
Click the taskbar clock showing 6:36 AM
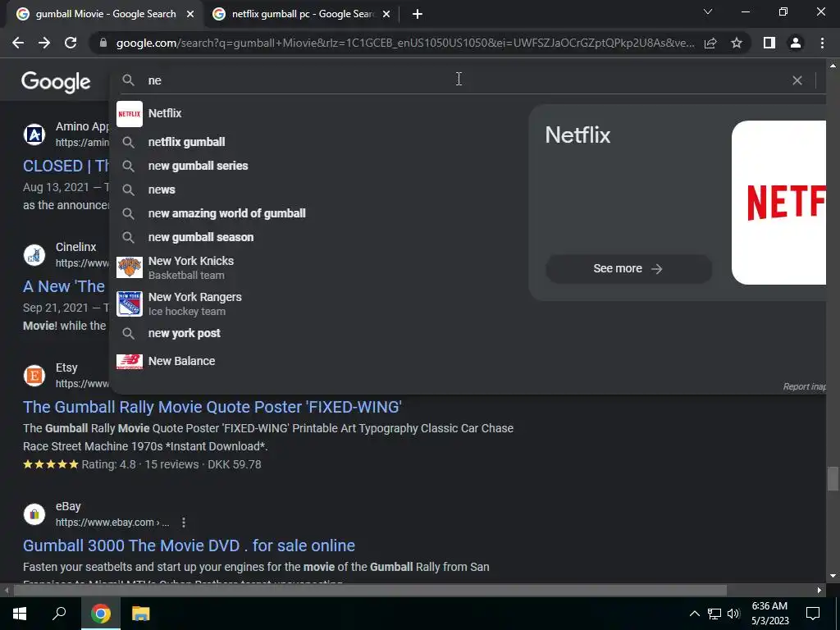[x=769, y=614]
